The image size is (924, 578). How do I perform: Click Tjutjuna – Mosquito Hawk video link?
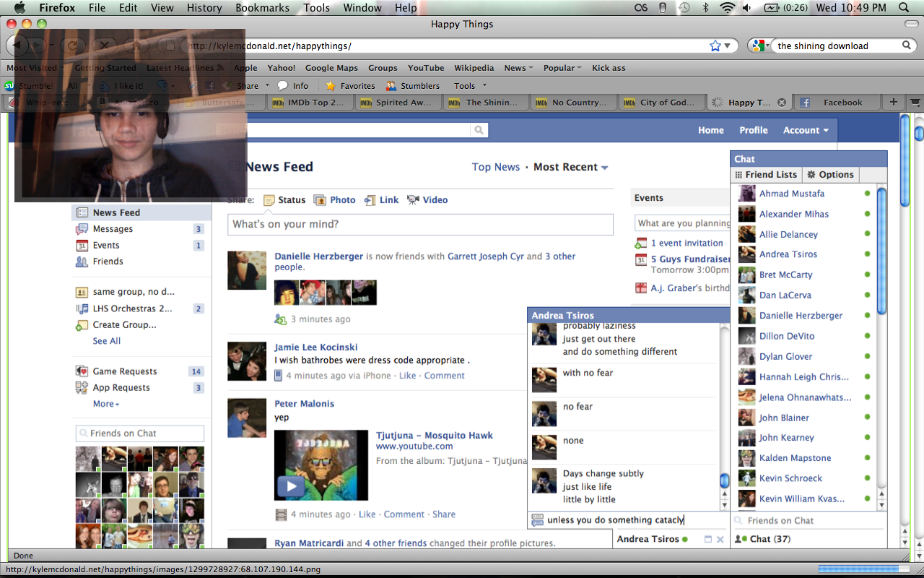tap(435, 436)
